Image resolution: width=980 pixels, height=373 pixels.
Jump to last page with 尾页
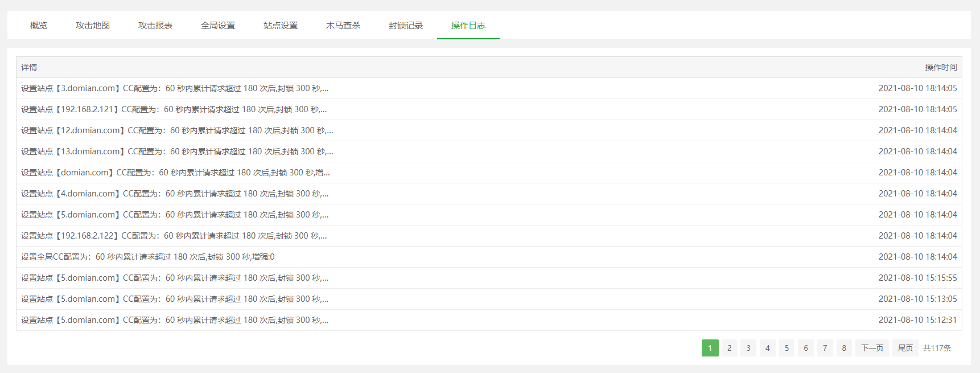coord(905,348)
